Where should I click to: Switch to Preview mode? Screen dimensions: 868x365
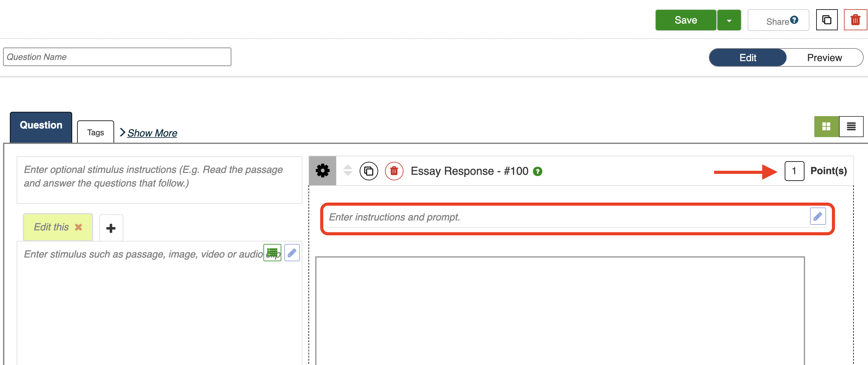click(x=824, y=58)
